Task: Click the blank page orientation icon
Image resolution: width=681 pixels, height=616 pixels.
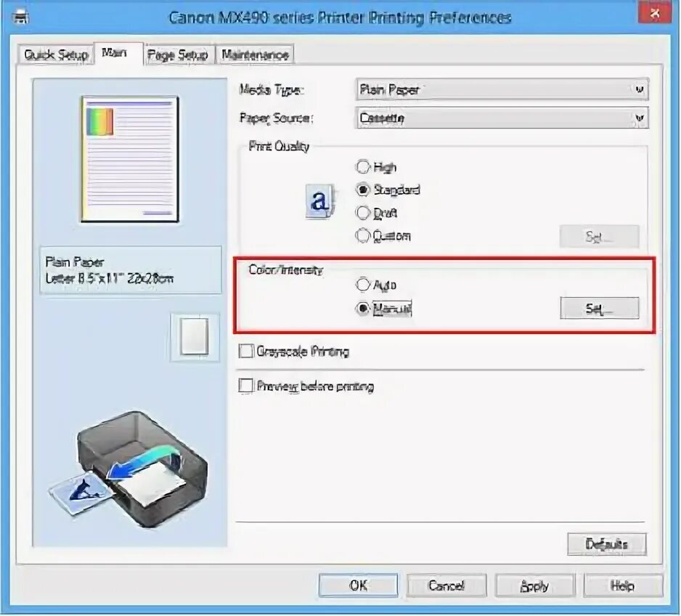Action: point(195,336)
